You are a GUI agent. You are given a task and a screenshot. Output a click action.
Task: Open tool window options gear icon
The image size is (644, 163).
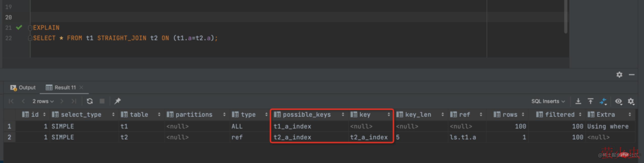(619, 75)
